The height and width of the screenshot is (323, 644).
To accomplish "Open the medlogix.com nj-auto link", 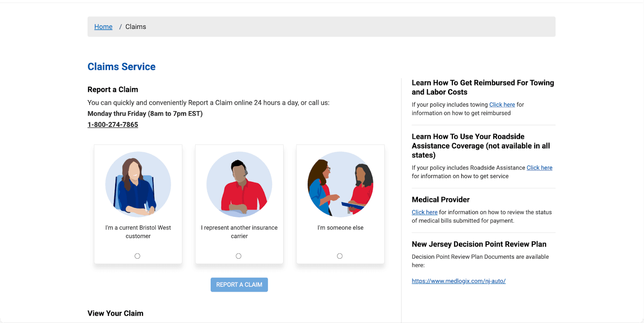I will [458, 281].
